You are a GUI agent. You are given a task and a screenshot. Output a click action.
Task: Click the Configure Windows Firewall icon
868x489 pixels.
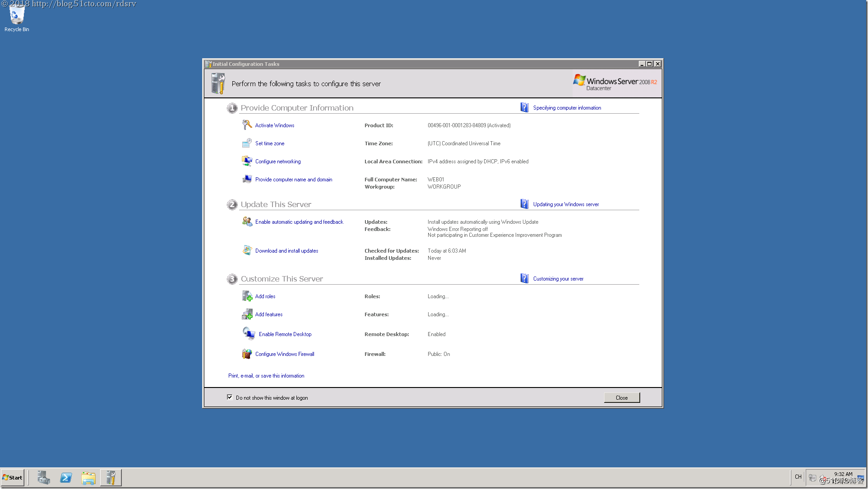[x=247, y=354]
